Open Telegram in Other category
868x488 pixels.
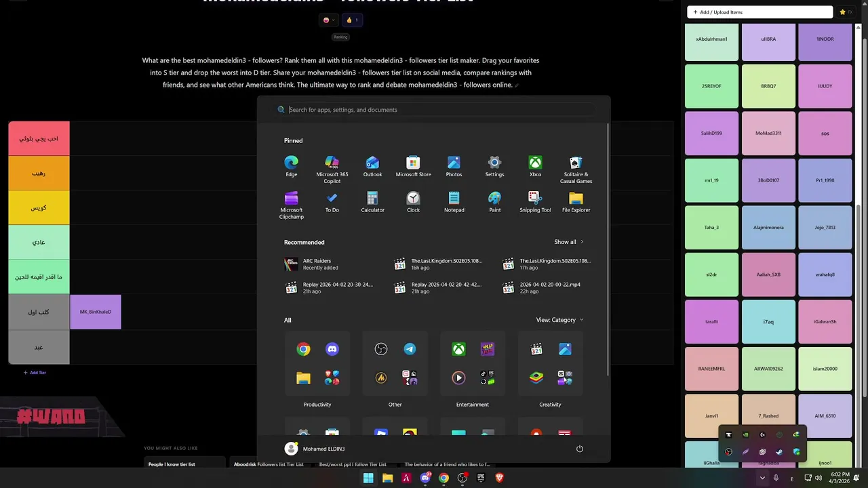(410, 349)
